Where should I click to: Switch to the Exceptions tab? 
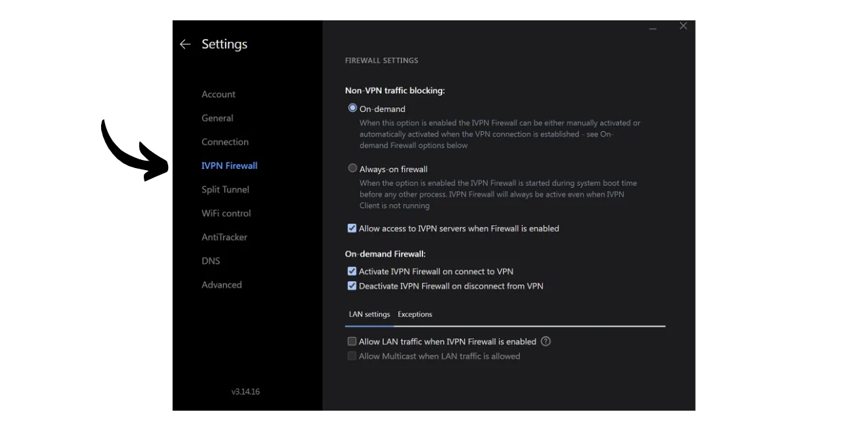[x=415, y=314]
